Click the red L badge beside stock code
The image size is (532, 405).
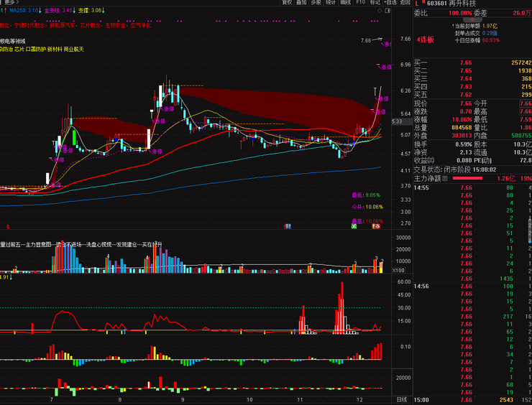[417, 3]
